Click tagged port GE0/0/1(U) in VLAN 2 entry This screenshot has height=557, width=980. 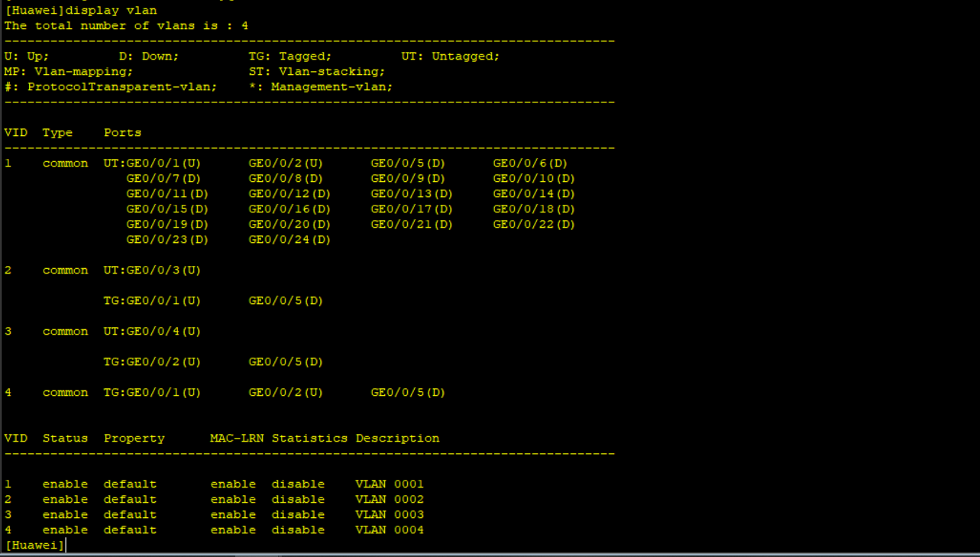coord(163,300)
